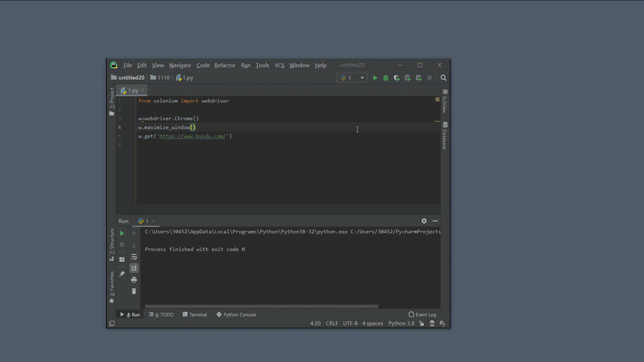Click the Rerun icon in Run panel
The image size is (644, 362).
tap(122, 233)
